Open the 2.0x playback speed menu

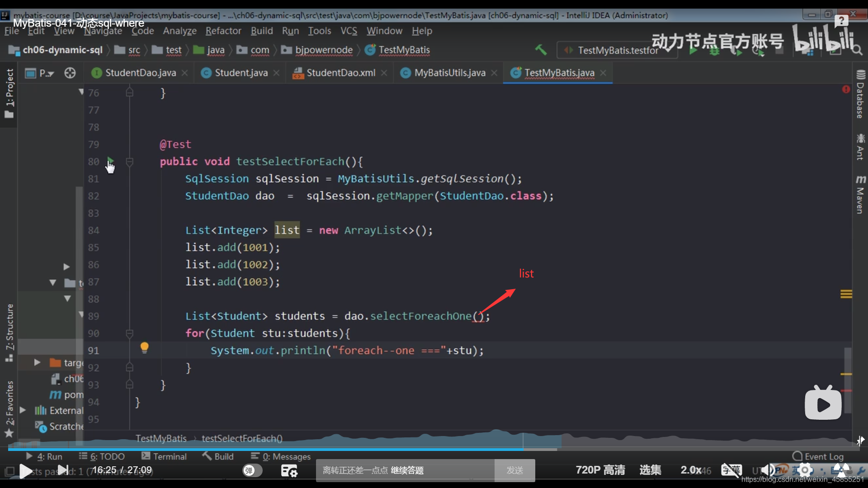pos(691,470)
